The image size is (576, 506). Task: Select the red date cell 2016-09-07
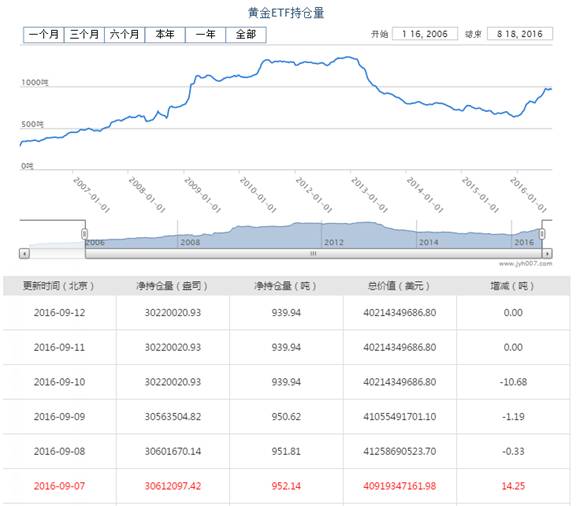pos(60,486)
